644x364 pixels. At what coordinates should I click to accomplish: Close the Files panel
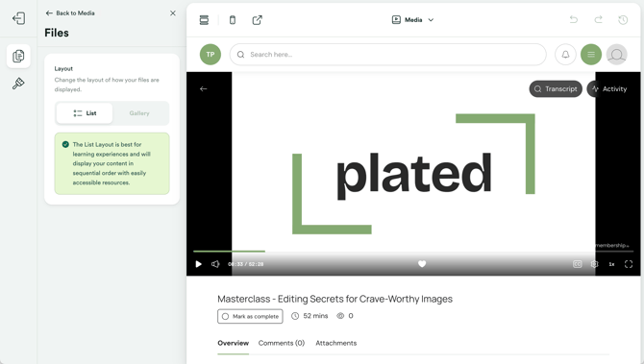coord(173,13)
